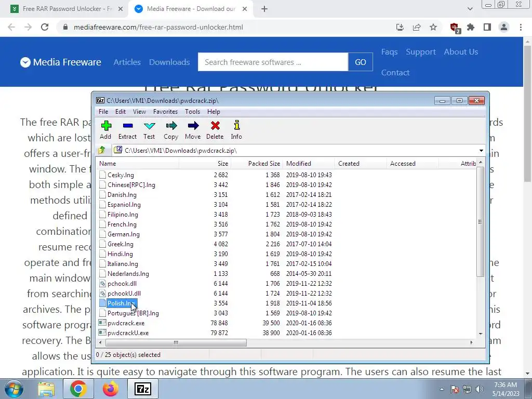Select the Greek.lng file

click(120, 244)
